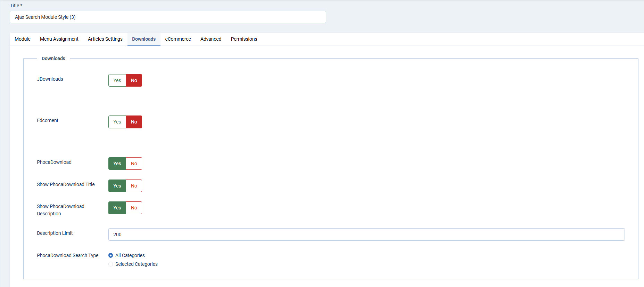Viewport: 644px width, 287px height.
Task: Go to Articles Settings tab
Action: point(105,39)
